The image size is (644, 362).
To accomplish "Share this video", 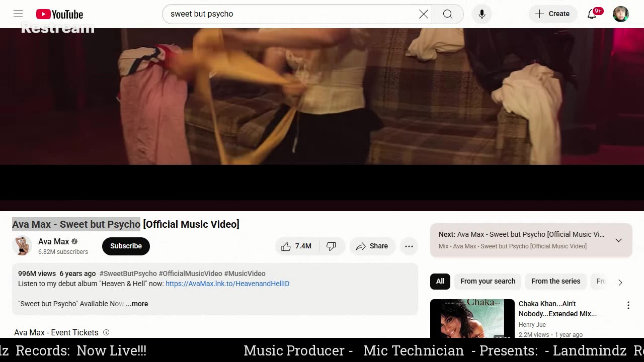I will click(372, 246).
